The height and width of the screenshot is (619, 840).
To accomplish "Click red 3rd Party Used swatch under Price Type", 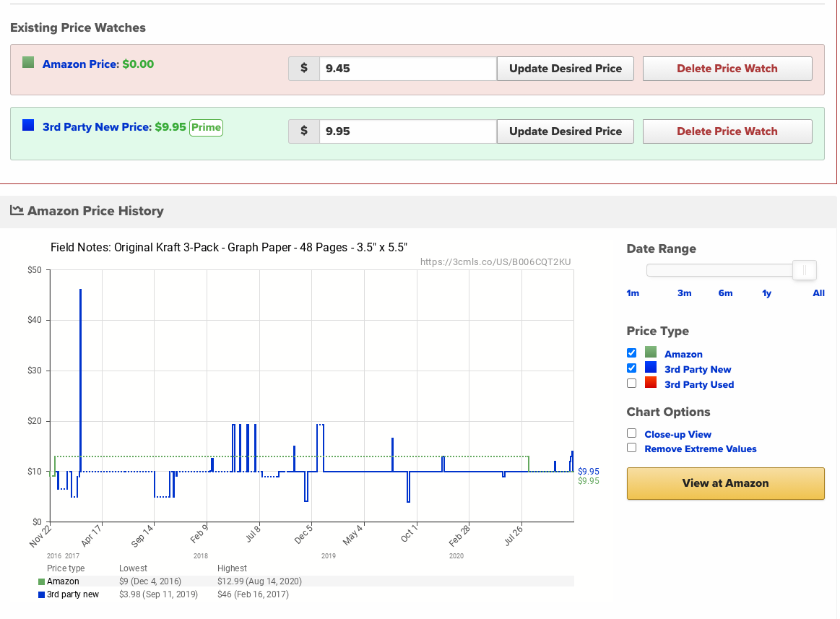I will (x=650, y=382).
